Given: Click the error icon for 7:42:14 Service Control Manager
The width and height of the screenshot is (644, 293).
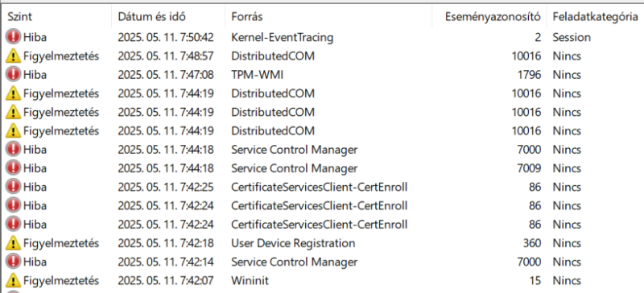Looking at the screenshot, I should coord(14,262).
